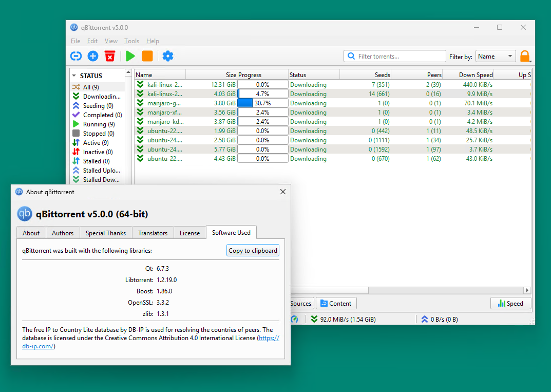This screenshot has height=392, width=551.
Task: Sort by the Peers column header
Action: click(417, 74)
